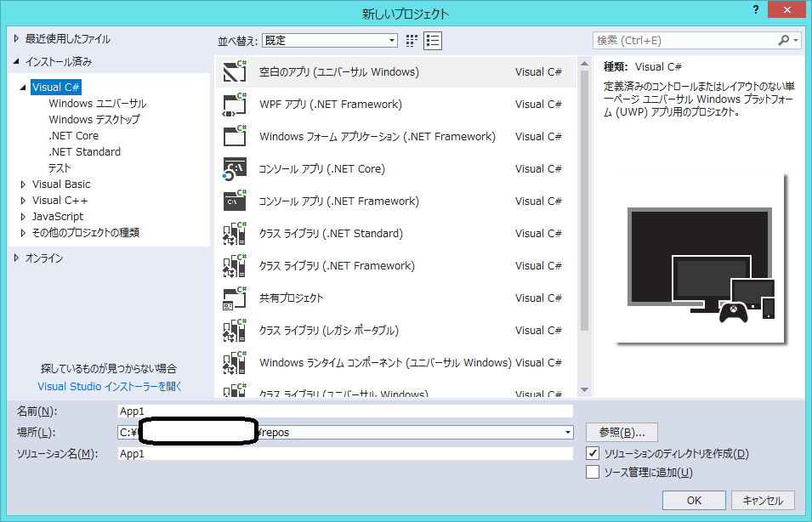This screenshot has width=812, height=522.
Task: Expand the オンライン section
Action: coord(16,258)
